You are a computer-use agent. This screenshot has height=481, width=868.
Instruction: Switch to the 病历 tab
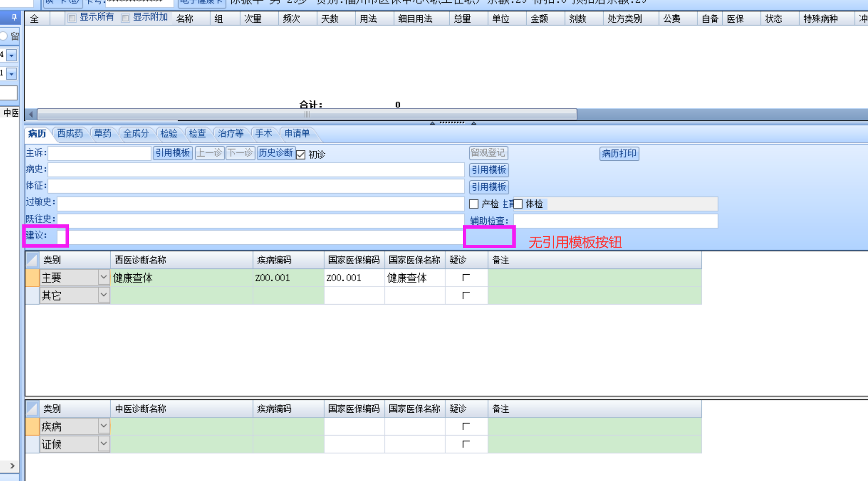(37, 134)
